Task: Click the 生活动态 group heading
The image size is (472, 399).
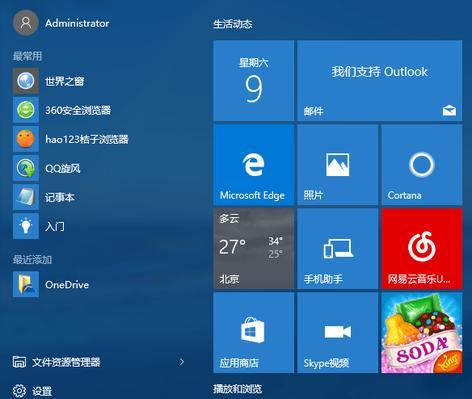Action: [233, 24]
